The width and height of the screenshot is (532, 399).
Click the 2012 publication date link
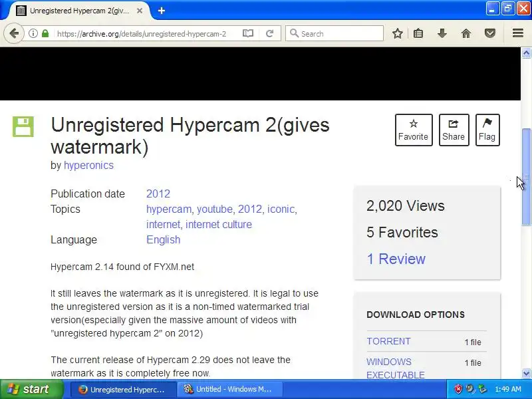click(158, 194)
